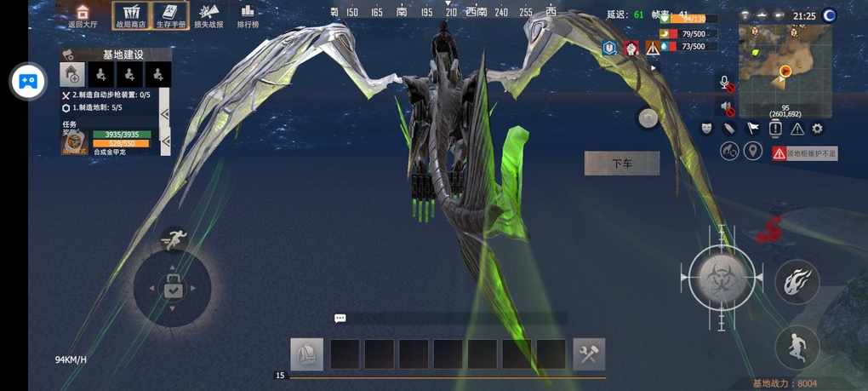Open the 战局商店 battle shop
The image size is (868, 391).
[x=130, y=15]
